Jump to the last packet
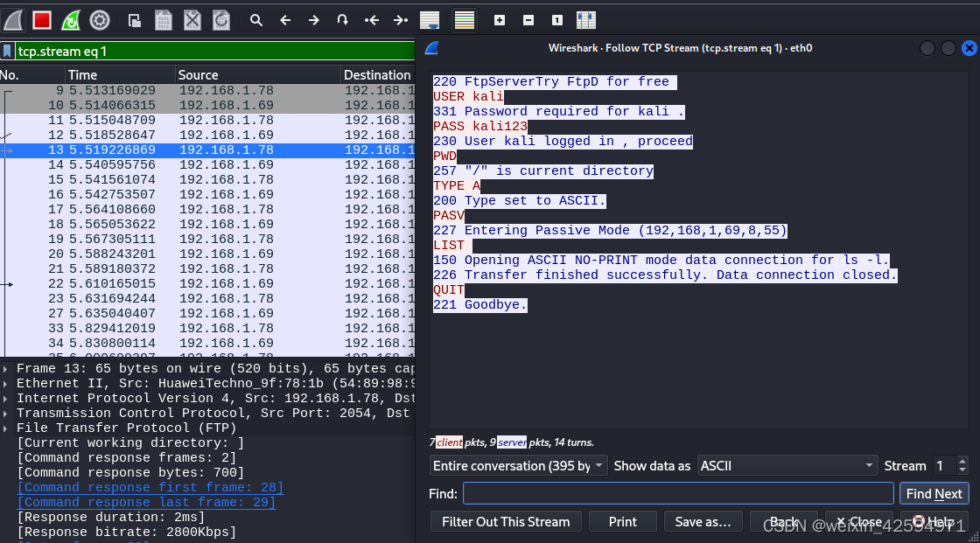This screenshot has height=543, width=980. pos(401,21)
